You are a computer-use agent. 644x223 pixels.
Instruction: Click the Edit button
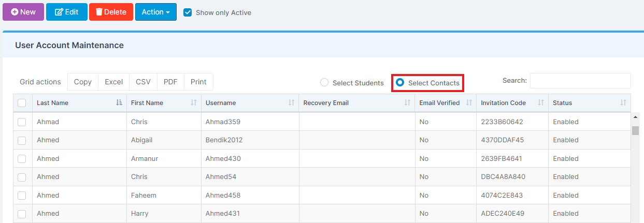(x=67, y=12)
